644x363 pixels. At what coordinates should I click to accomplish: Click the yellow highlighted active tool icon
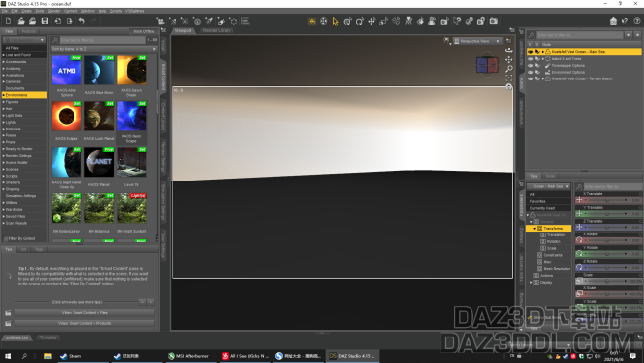(312, 21)
